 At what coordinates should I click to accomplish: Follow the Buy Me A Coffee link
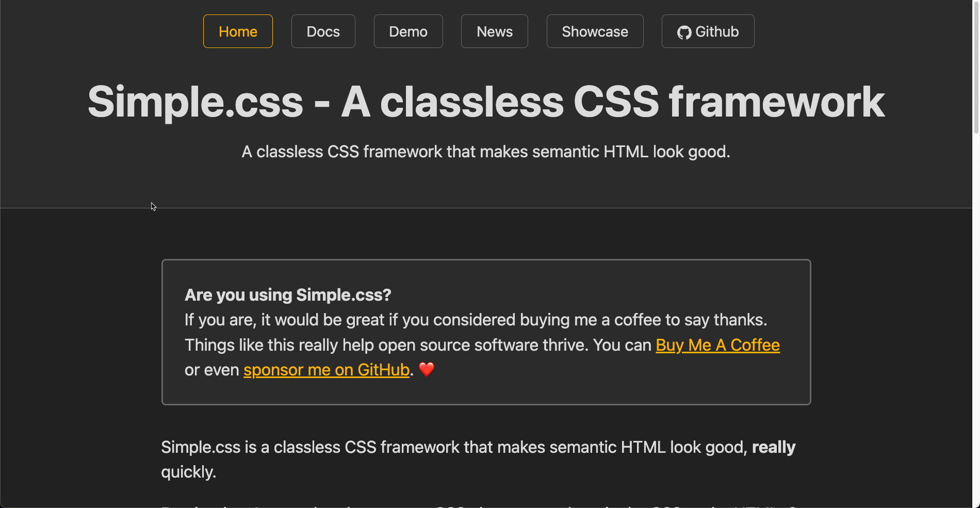coord(717,345)
